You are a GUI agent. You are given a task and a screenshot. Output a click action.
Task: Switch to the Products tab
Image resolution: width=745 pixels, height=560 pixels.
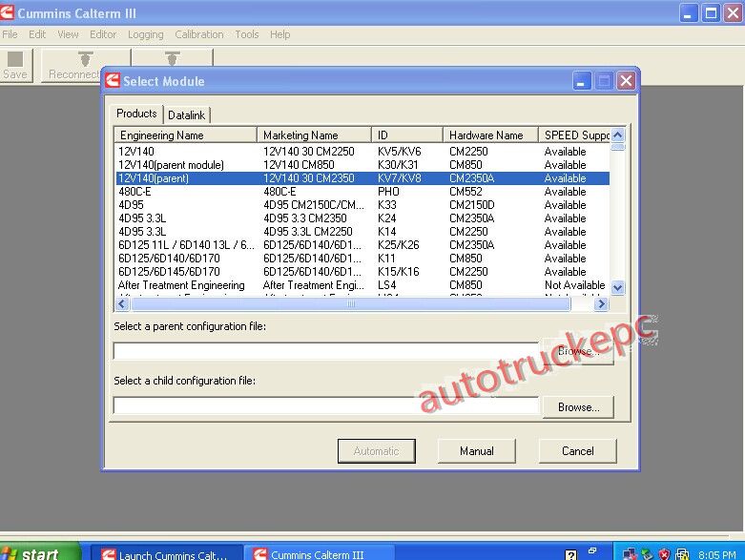[x=136, y=114]
